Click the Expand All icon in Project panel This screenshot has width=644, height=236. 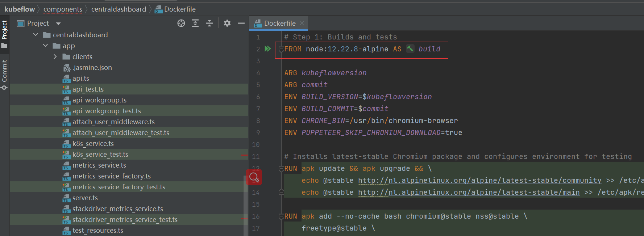point(195,24)
